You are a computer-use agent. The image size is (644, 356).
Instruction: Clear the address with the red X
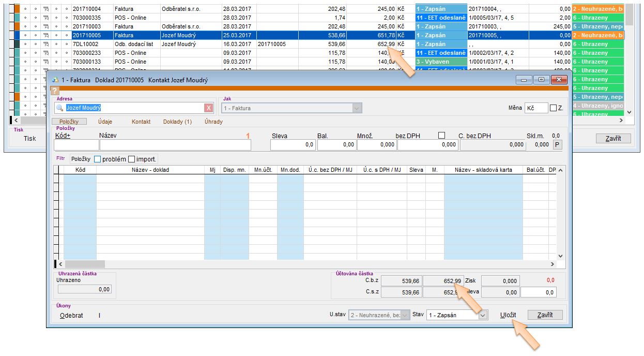[x=208, y=108]
